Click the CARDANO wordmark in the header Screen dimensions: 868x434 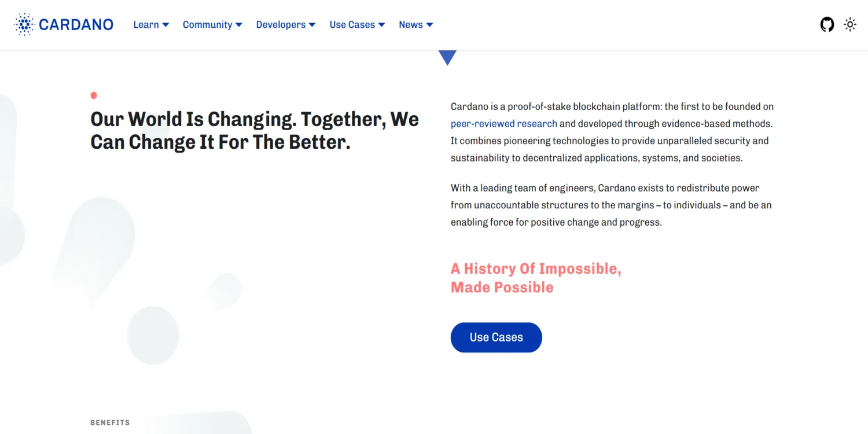tap(76, 24)
